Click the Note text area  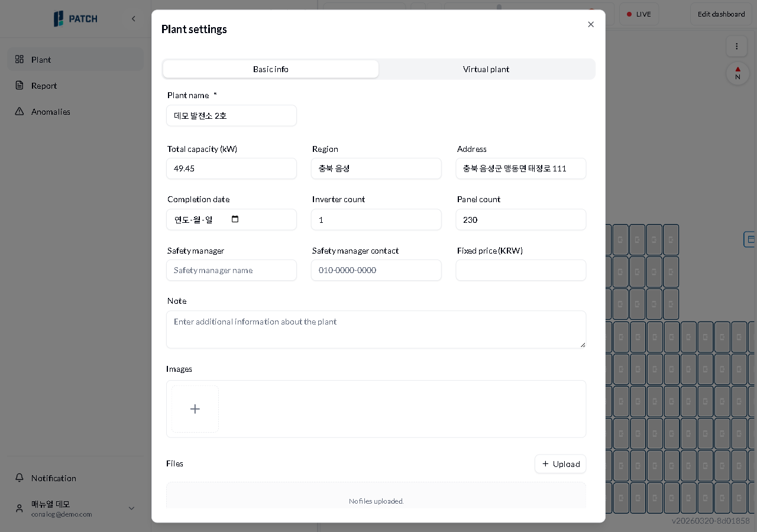pos(376,329)
